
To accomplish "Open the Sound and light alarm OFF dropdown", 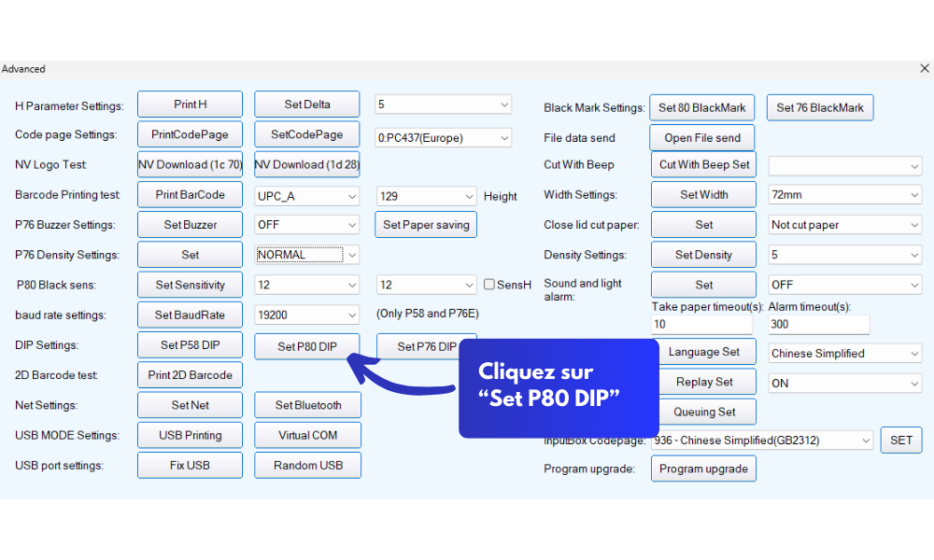I will click(845, 285).
